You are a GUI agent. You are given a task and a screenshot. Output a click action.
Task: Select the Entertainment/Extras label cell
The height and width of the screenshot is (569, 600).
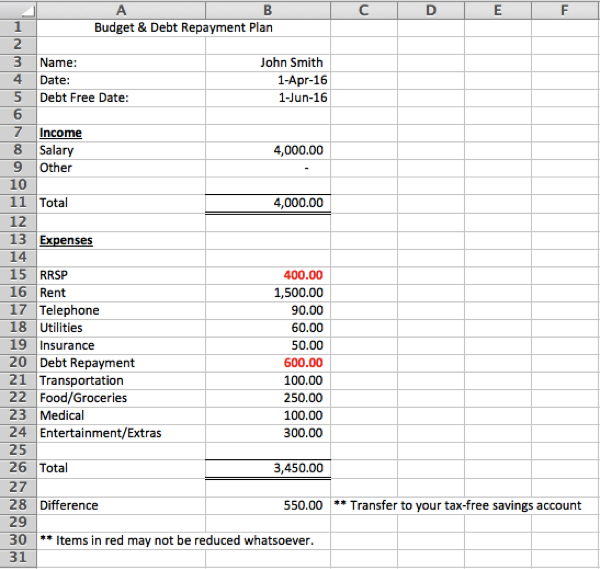pyautogui.click(x=100, y=433)
